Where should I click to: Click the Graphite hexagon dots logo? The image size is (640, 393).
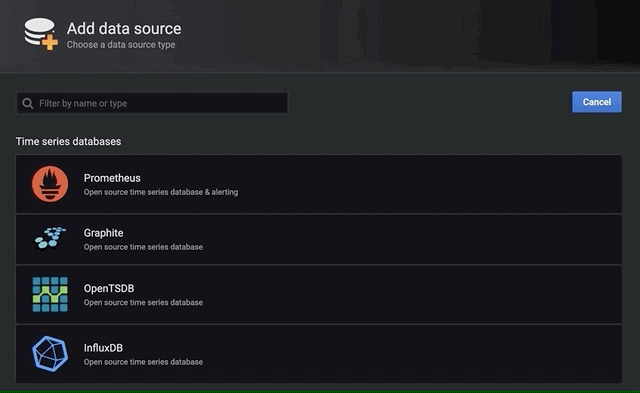tap(50, 239)
